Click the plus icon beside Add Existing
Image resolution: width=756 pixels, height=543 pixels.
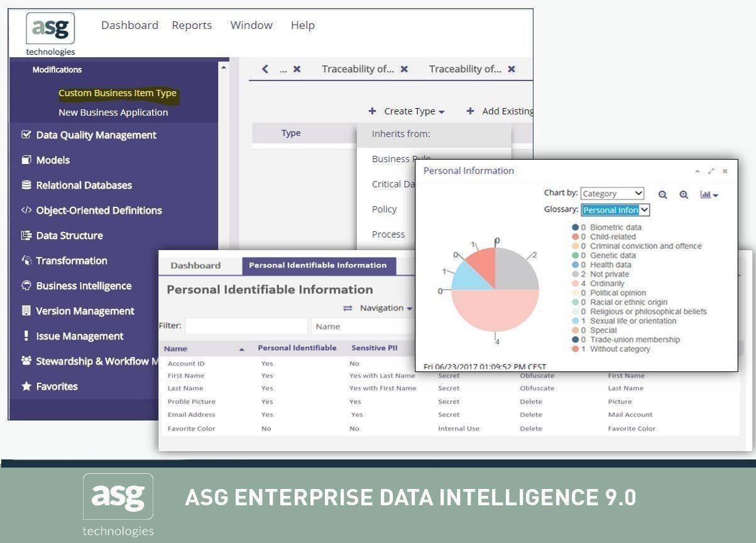click(x=470, y=111)
